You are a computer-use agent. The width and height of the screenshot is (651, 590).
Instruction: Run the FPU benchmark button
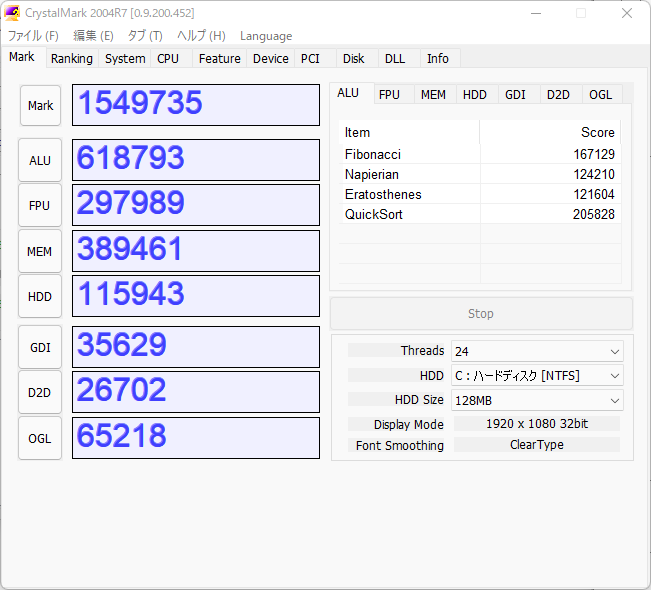tap(40, 206)
